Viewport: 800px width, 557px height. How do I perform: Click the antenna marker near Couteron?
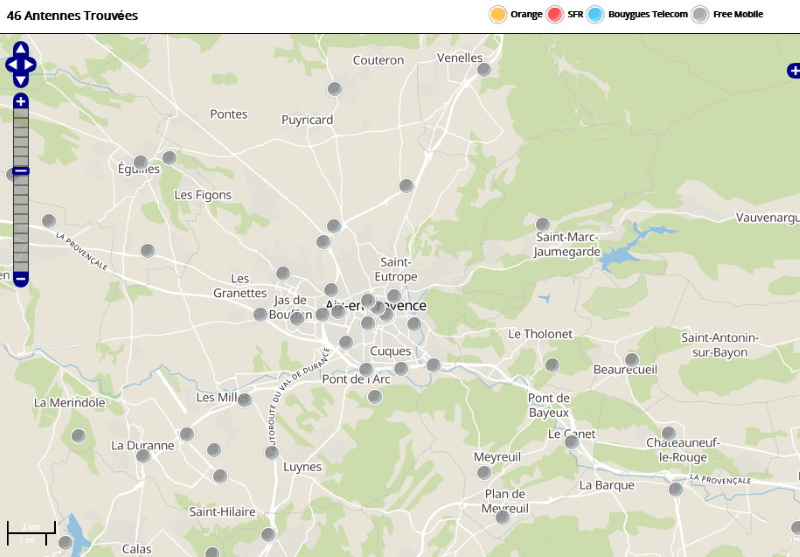click(336, 90)
